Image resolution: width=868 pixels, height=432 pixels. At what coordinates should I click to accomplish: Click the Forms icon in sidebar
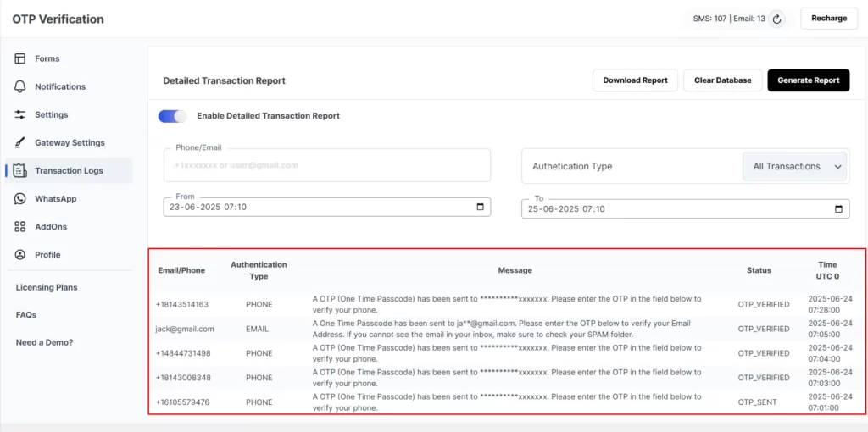coord(20,58)
